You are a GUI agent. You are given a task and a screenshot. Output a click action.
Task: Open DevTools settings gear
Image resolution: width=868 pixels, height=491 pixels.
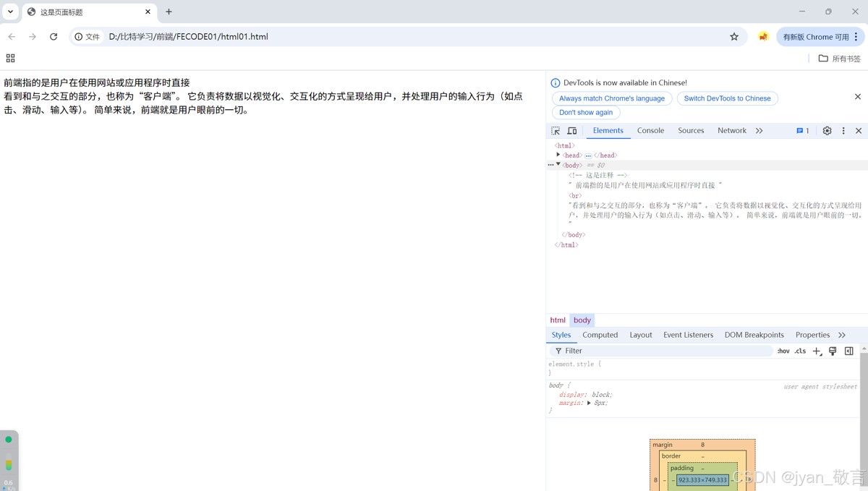(827, 131)
